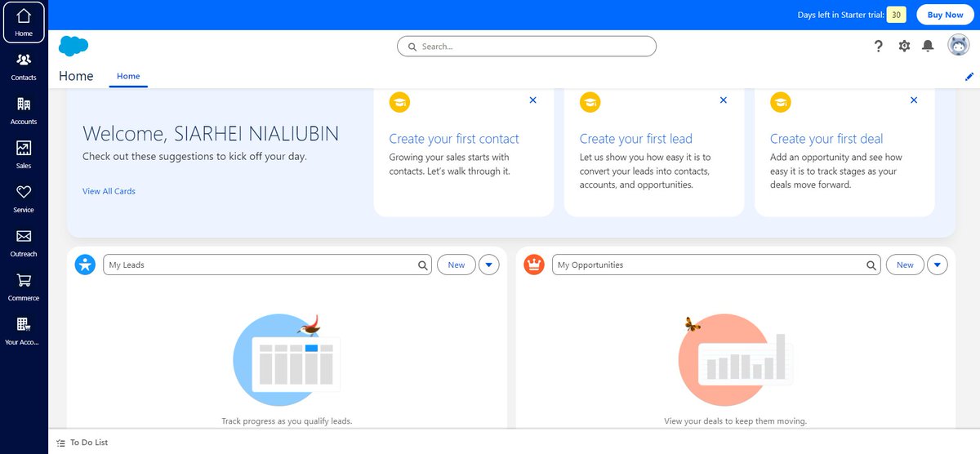Open the Create your first deal link
980x454 pixels.
point(826,139)
